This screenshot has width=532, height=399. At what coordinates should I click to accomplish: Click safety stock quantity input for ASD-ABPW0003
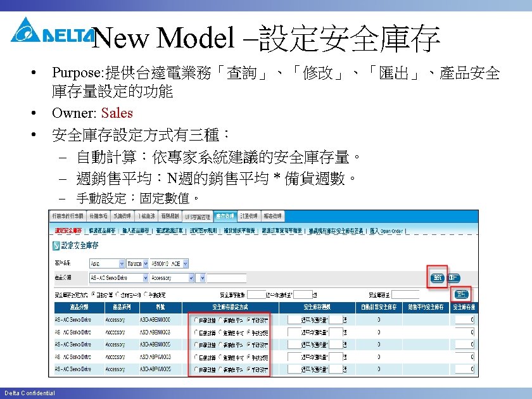click(464, 357)
